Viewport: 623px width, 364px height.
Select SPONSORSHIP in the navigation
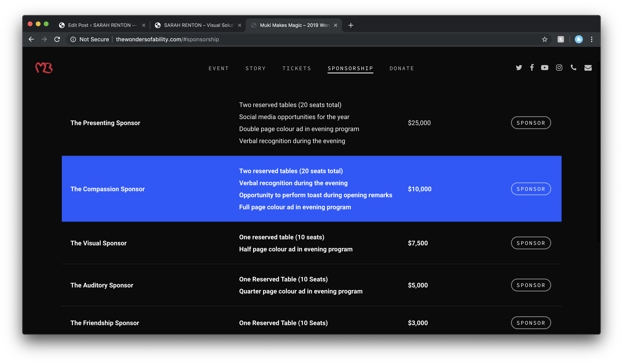coord(350,68)
